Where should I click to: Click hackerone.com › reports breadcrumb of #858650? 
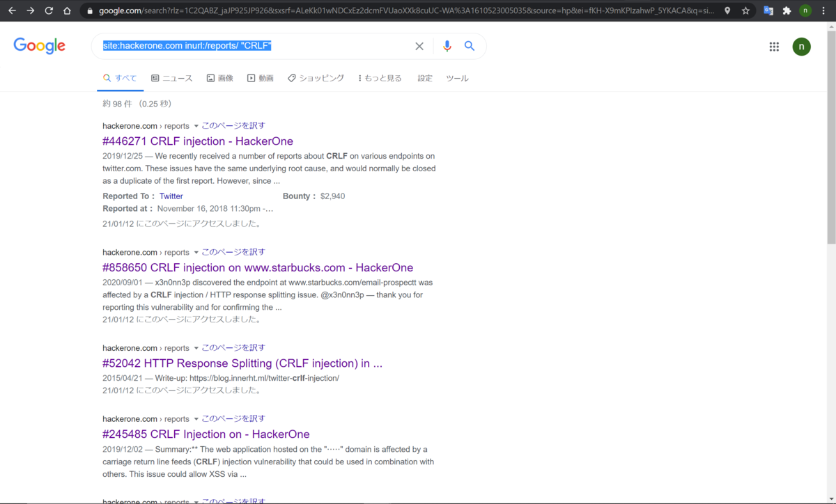146,252
